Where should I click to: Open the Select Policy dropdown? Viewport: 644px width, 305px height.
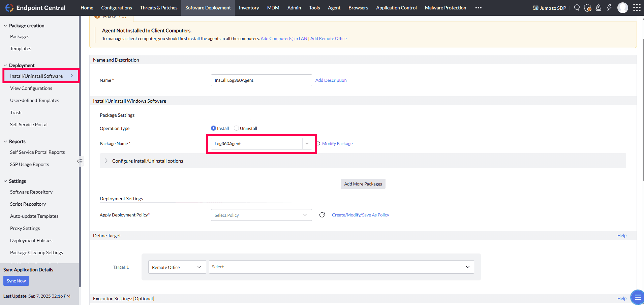point(261,215)
